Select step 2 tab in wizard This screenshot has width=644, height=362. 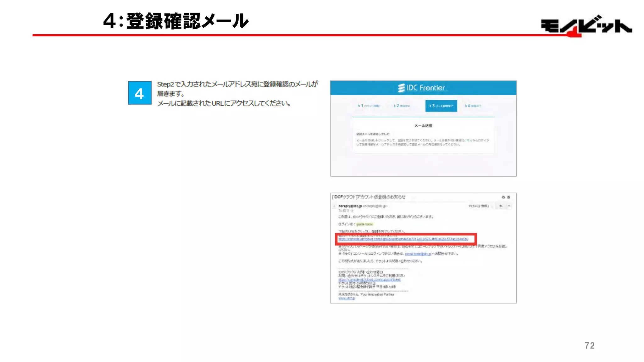(402, 106)
